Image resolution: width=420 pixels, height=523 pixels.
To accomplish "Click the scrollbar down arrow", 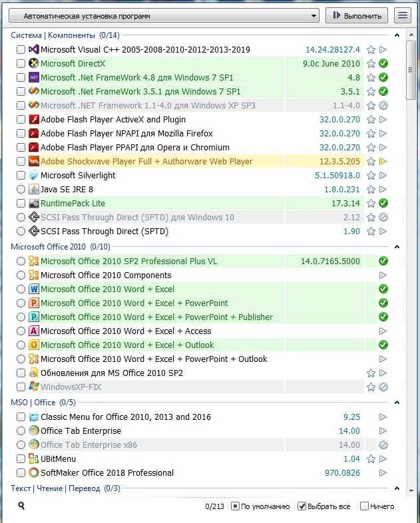I will pos(411,490).
